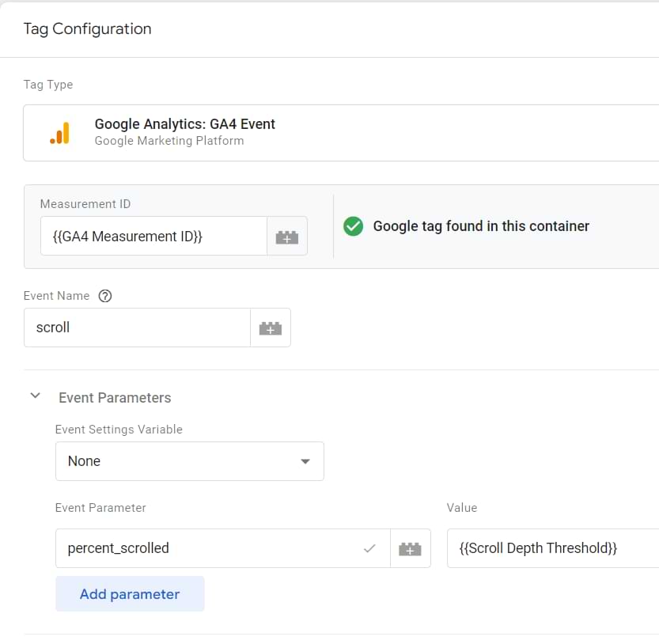
Task: Click the Event Parameters section heading
Action: 115,398
